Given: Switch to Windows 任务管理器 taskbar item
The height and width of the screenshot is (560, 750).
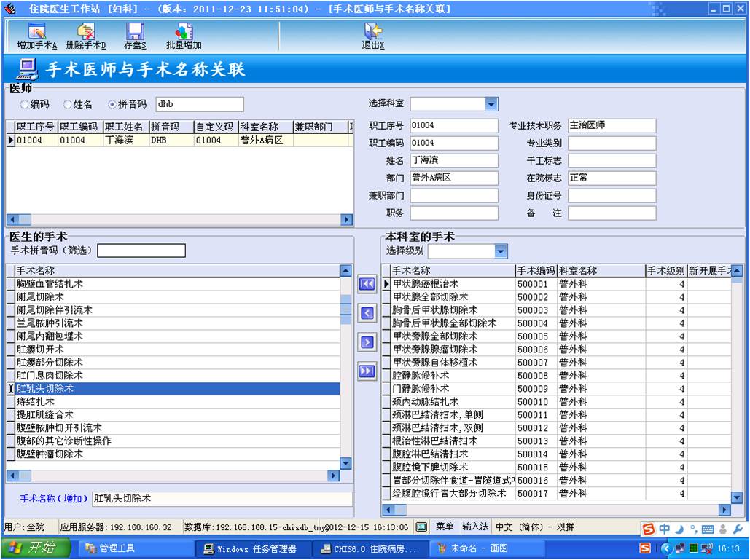Looking at the screenshot, I should [253, 548].
